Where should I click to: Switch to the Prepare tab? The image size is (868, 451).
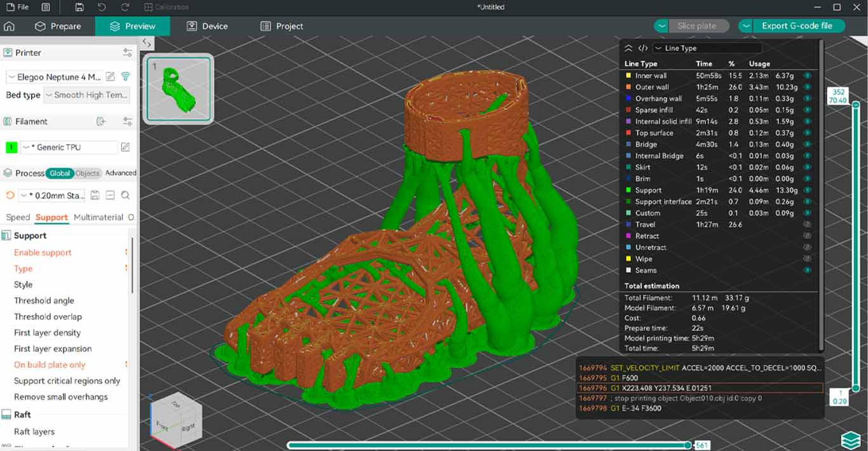[58, 26]
